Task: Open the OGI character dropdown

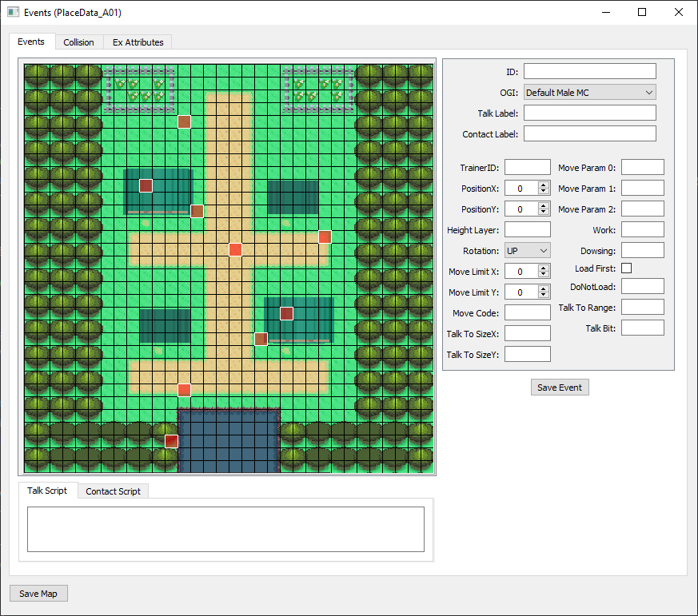Action: (649, 92)
